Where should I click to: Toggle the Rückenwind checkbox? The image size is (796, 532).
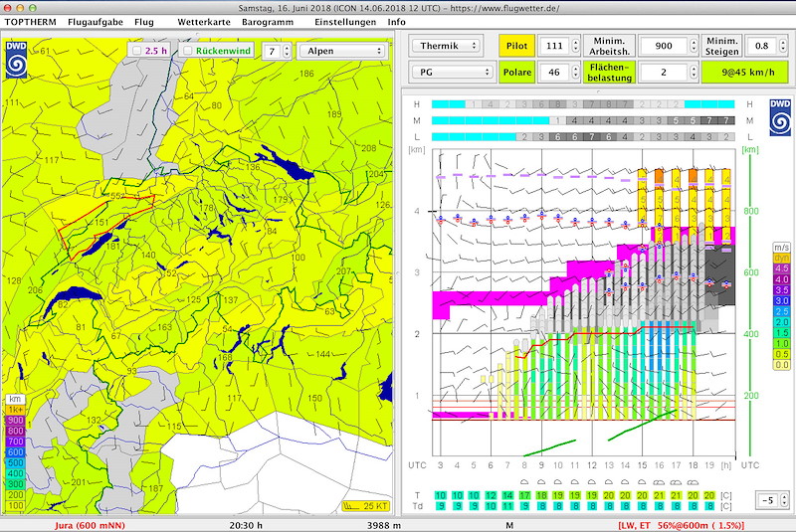tap(188, 51)
